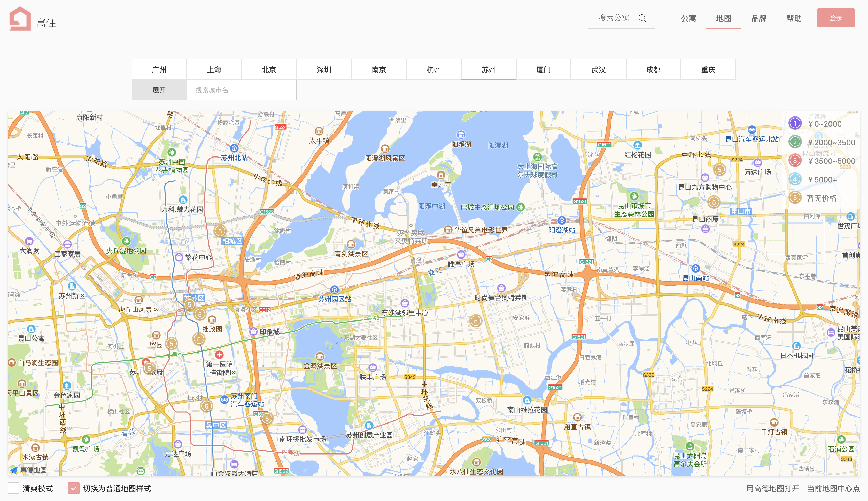Select the 上海 city tab
The image size is (868, 501).
tap(214, 70)
